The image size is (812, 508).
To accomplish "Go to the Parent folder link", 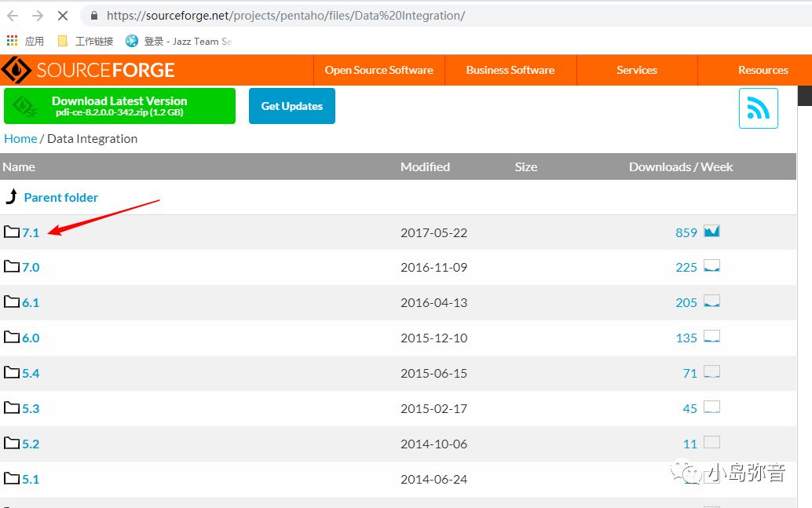I will 60,197.
